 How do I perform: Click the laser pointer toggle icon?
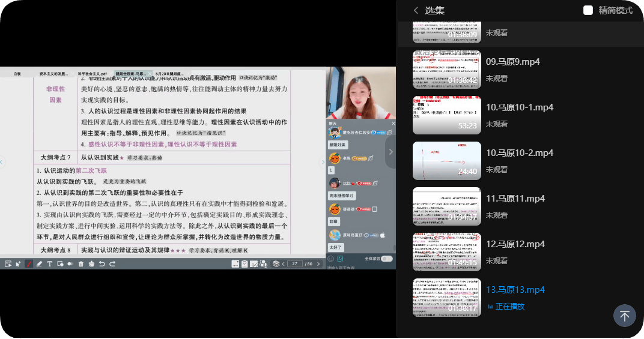70,264
